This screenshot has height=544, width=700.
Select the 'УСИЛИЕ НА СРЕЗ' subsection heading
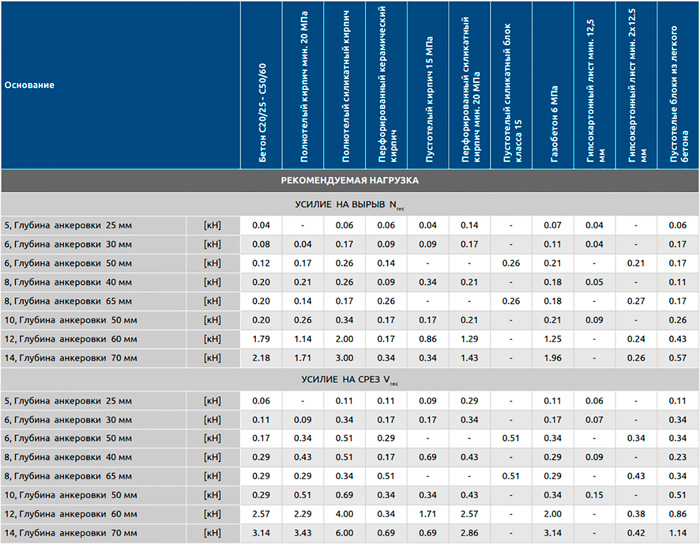350,380
